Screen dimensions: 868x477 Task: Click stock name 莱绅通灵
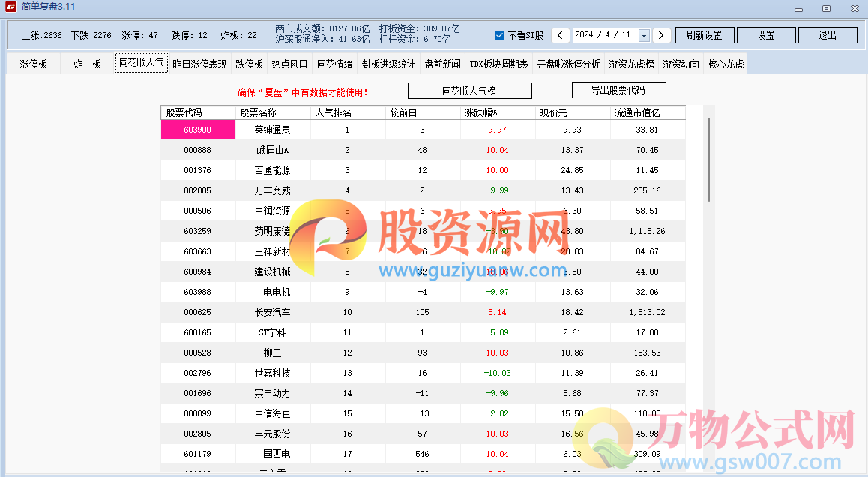pos(272,130)
